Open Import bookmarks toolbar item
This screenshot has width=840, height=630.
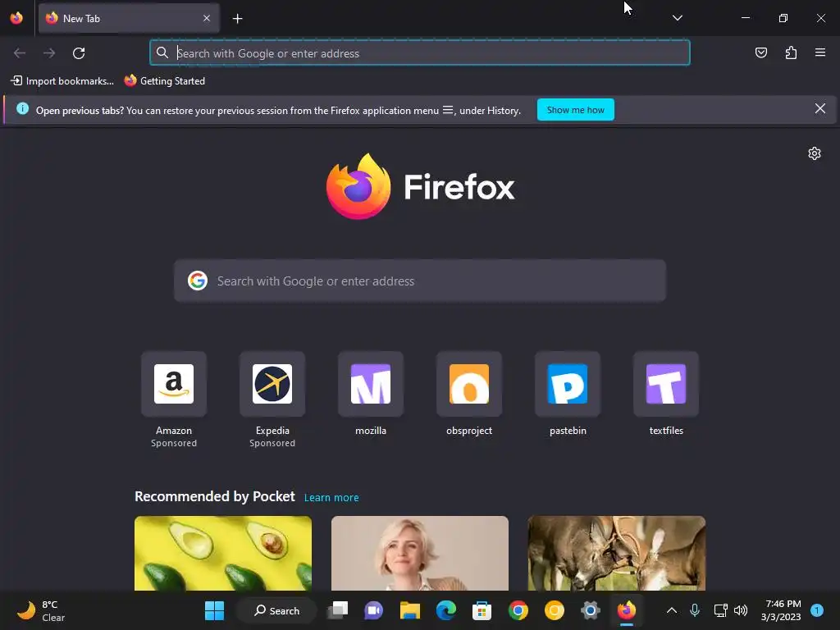[62, 81]
